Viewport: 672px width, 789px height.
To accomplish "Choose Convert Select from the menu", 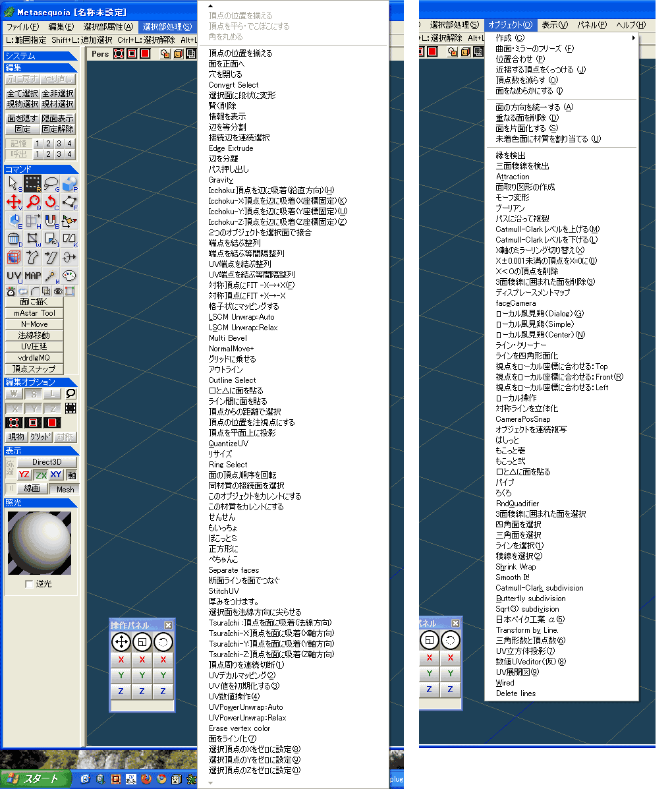I will (233, 85).
